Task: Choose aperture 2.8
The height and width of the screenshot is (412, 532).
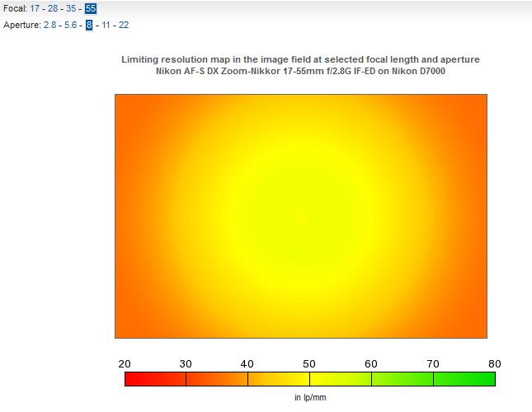Action: coord(49,25)
